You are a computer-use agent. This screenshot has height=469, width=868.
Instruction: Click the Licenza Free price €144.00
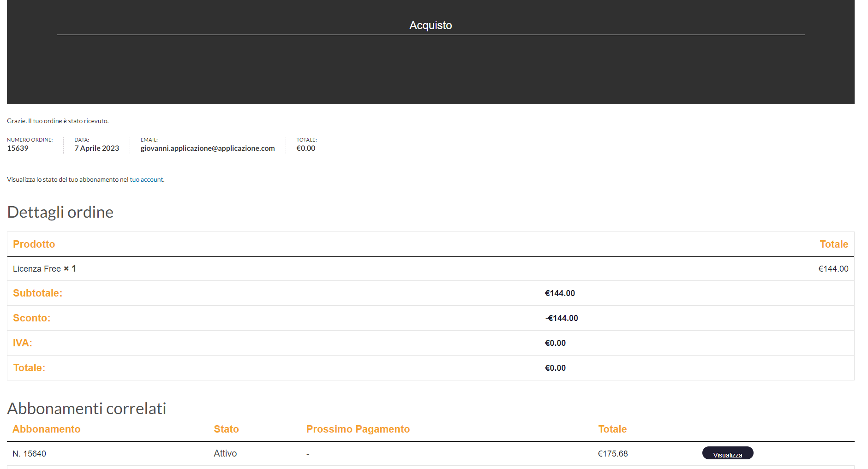(x=833, y=269)
